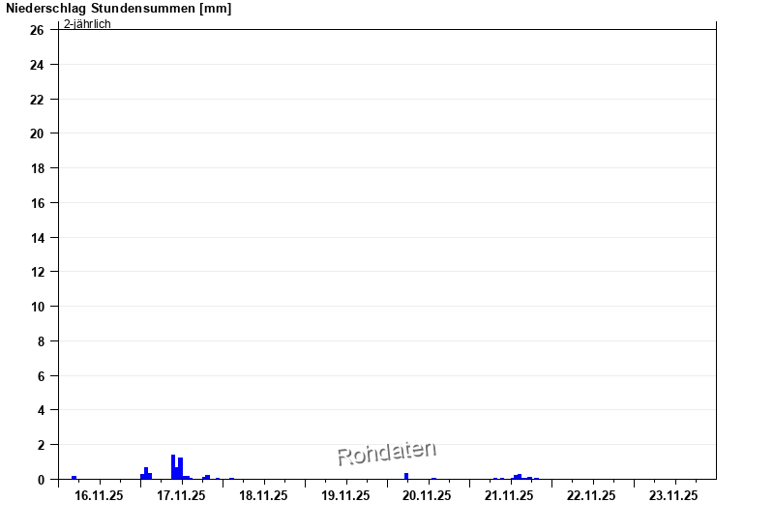
Task: Click the tallest precipitation bar on 17.11.25
Action: [173, 467]
